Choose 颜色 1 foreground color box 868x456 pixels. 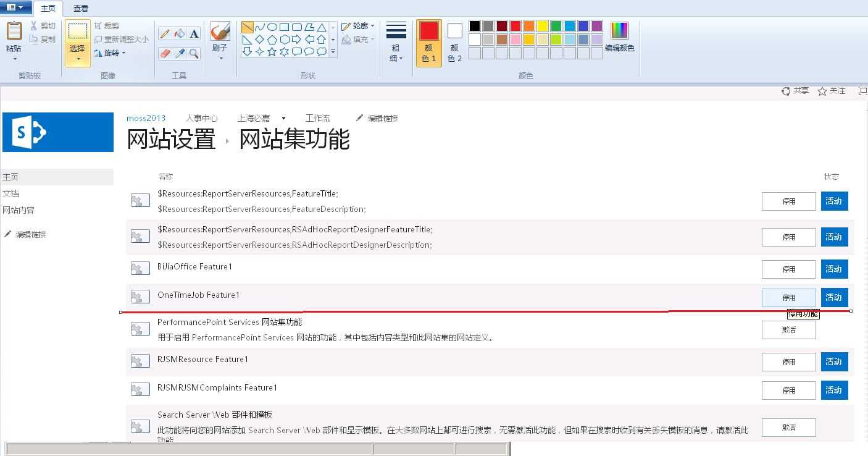pyautogui.click(x=429, y=43)
